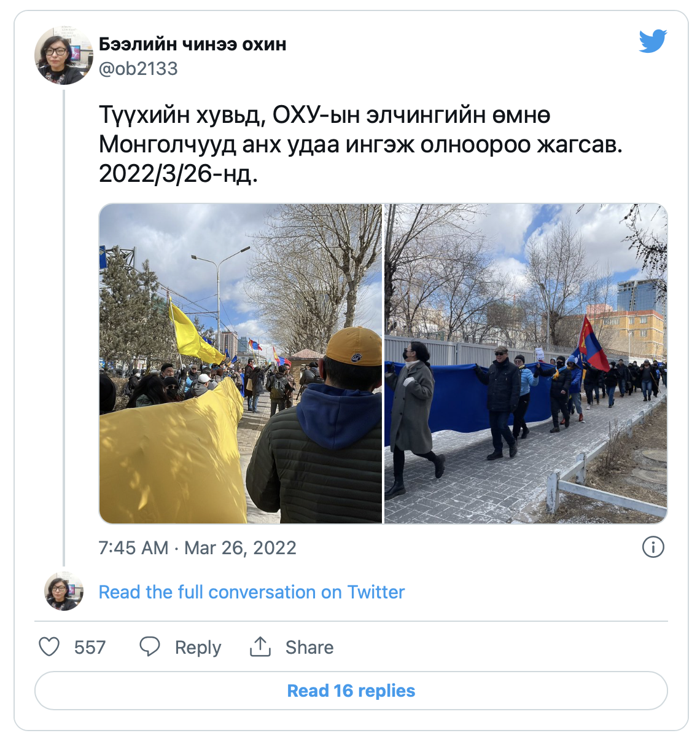The height and width of the screenshot is (741, 700).
Task: Like the tweet with heart icon
Action: coord(49,647)
